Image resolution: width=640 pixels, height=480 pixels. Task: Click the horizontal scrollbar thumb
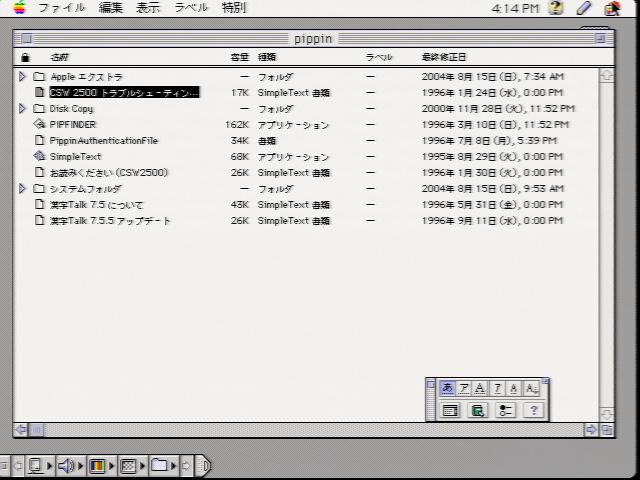pyautogui.click(x=37, y=429)
